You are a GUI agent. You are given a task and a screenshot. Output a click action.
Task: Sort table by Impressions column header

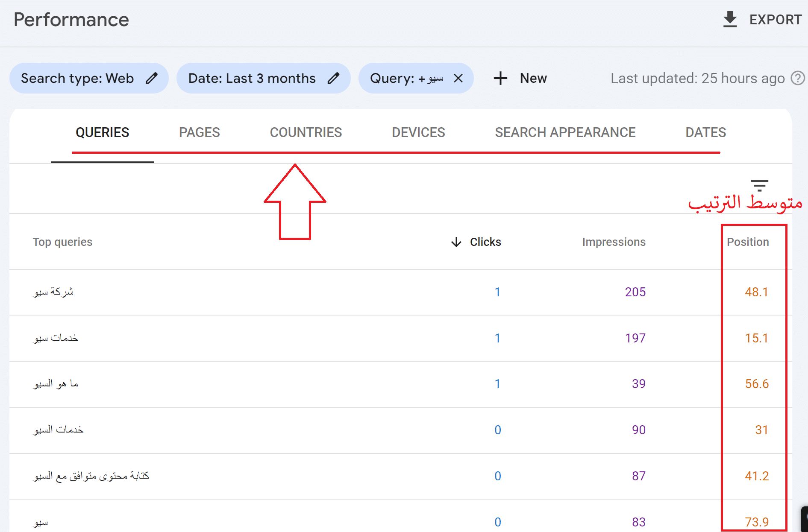tap(614, 242)
